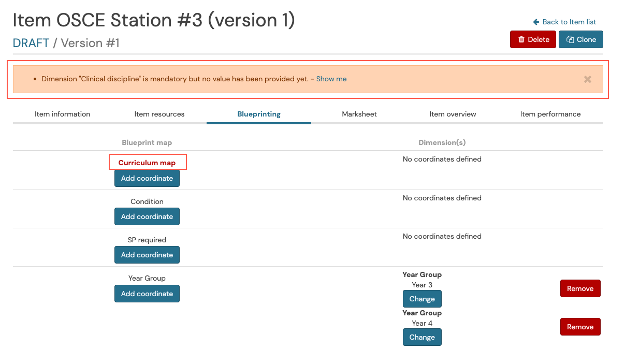625x364 pixels.
Task: Add a coordinate for SP required
Action: tap(147, 254)
